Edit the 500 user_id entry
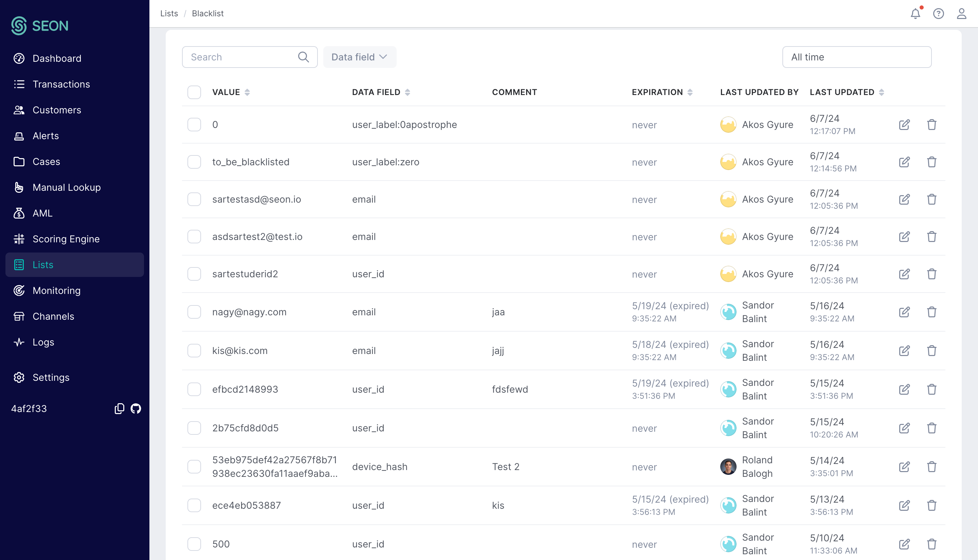978x560 pixels. [x=904, y=544]
